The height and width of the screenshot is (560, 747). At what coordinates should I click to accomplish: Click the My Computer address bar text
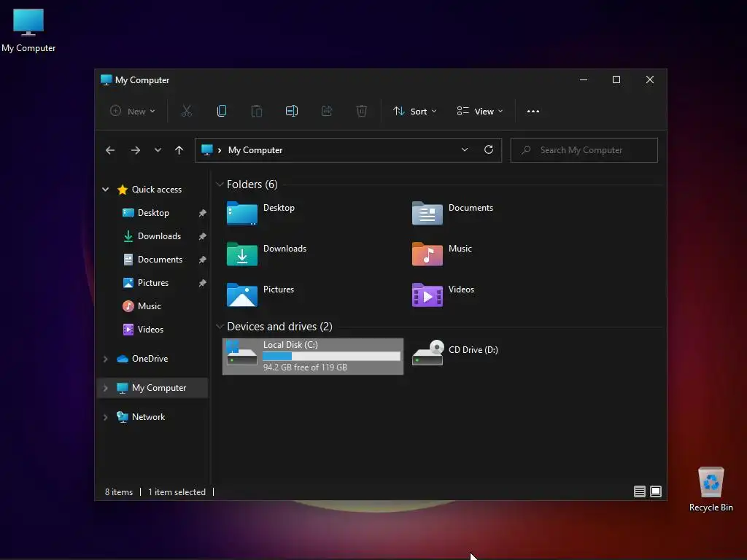(255, 150)
